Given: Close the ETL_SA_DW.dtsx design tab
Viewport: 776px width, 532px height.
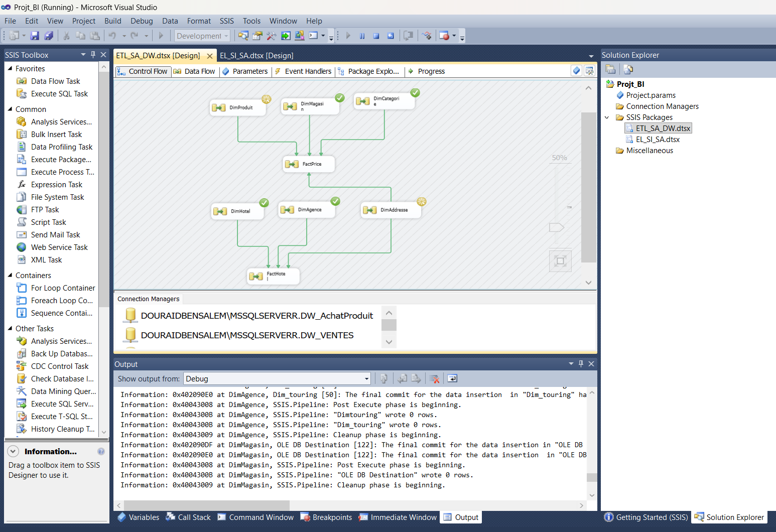Looking at the screenshot, I should pyautogui.click(x=210, y=56).
